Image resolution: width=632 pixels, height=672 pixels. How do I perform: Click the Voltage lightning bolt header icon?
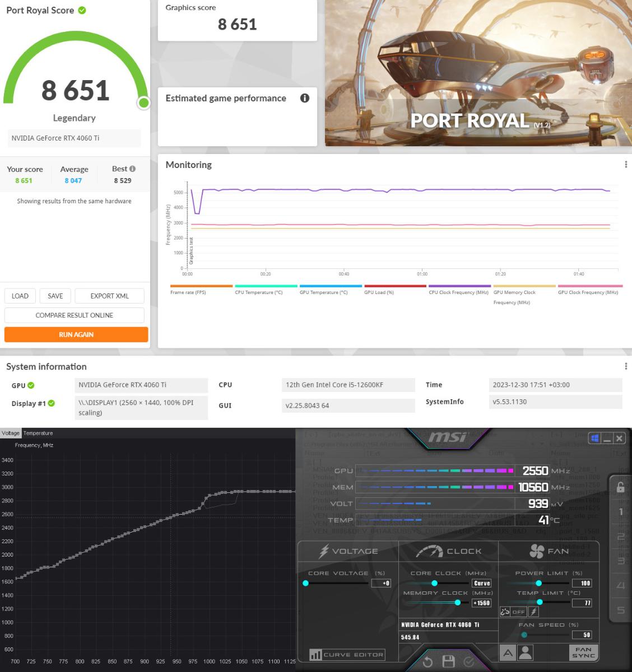324,551
